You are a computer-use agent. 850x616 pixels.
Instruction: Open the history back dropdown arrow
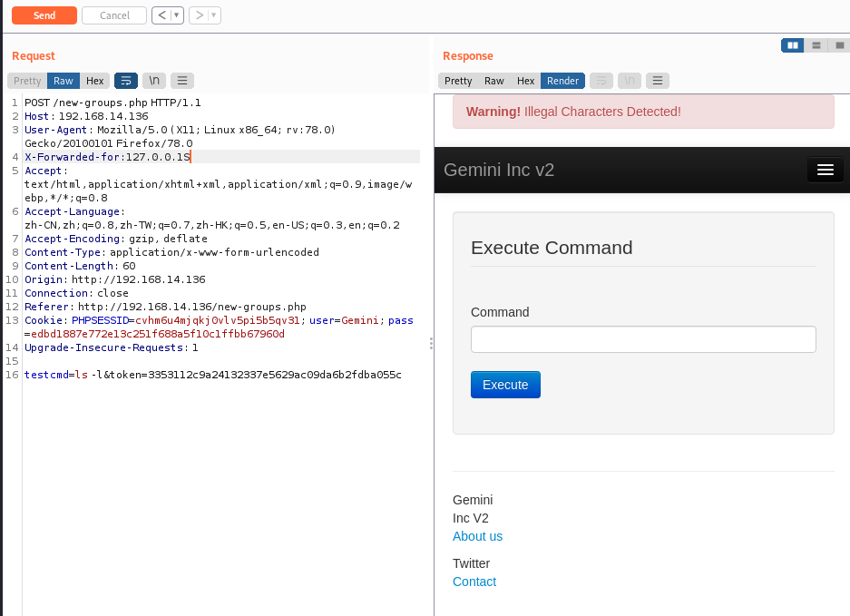(x=176, y=15)
